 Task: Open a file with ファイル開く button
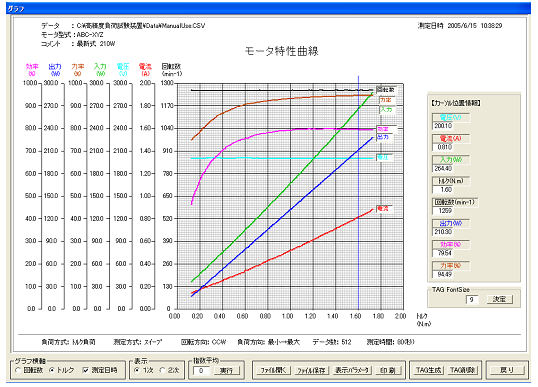(x=273, y=370)
